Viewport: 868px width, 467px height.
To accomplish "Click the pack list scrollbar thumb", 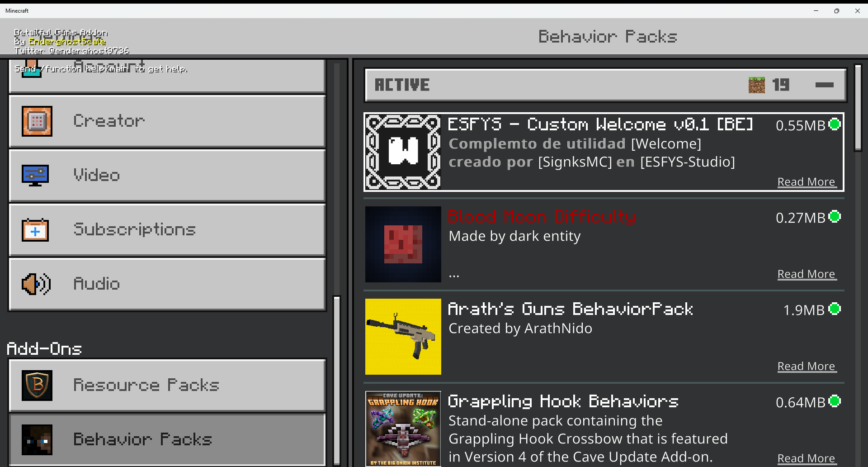I will click(x=858, y=108).
